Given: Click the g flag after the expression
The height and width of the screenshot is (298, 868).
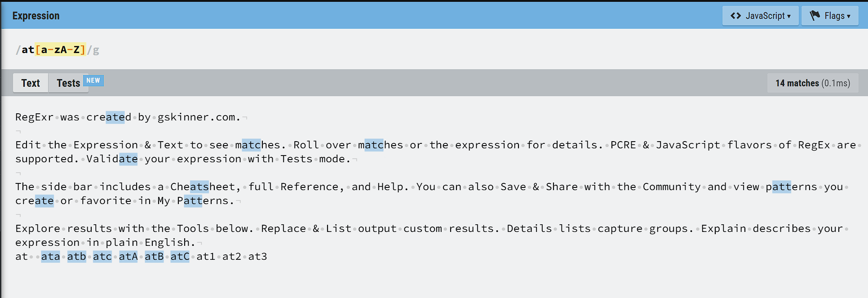Looking at the screenshot, I should click(96, 50).
